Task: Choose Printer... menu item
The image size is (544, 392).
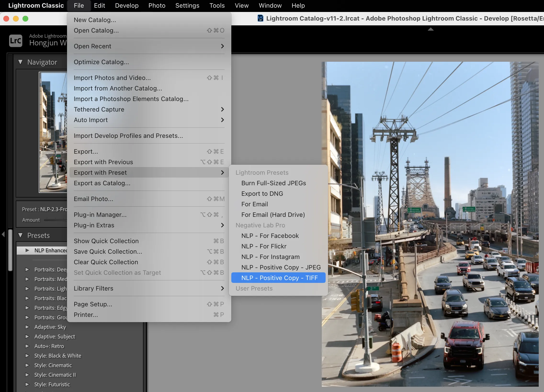Action: coord(149,314)
